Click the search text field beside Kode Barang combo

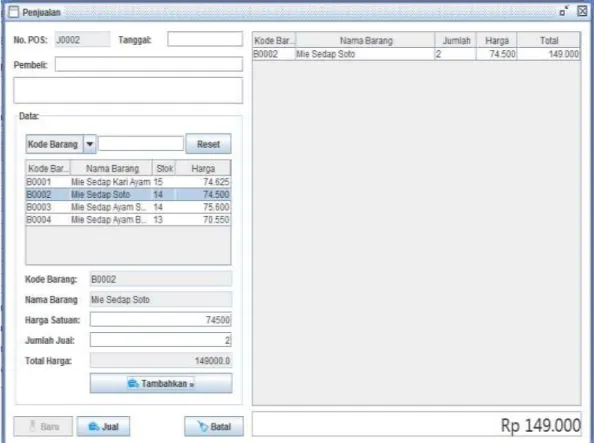(141, 144)
